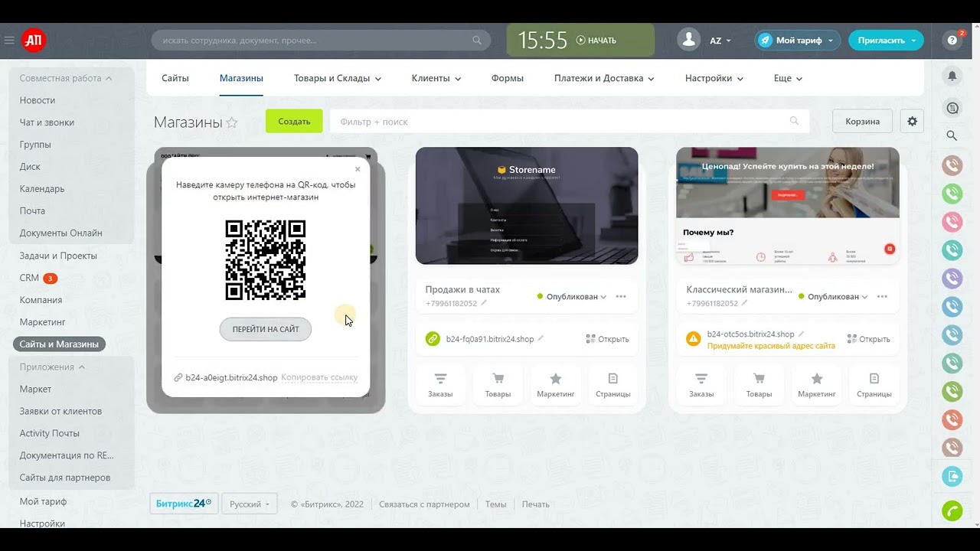Expand the Клиенты menu
This screenshot has width=980, height=551.
436,78
